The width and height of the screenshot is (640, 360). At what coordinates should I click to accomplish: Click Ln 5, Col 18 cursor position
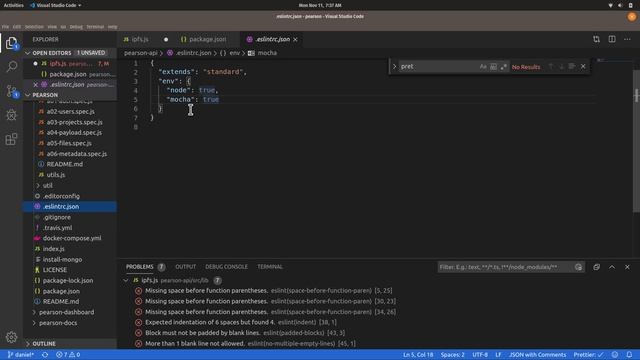pos(418,355)
